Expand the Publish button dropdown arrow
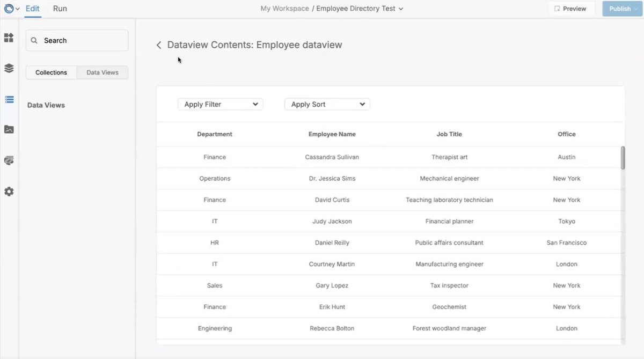This screenshot has height=359, width=644. (636, 9)
